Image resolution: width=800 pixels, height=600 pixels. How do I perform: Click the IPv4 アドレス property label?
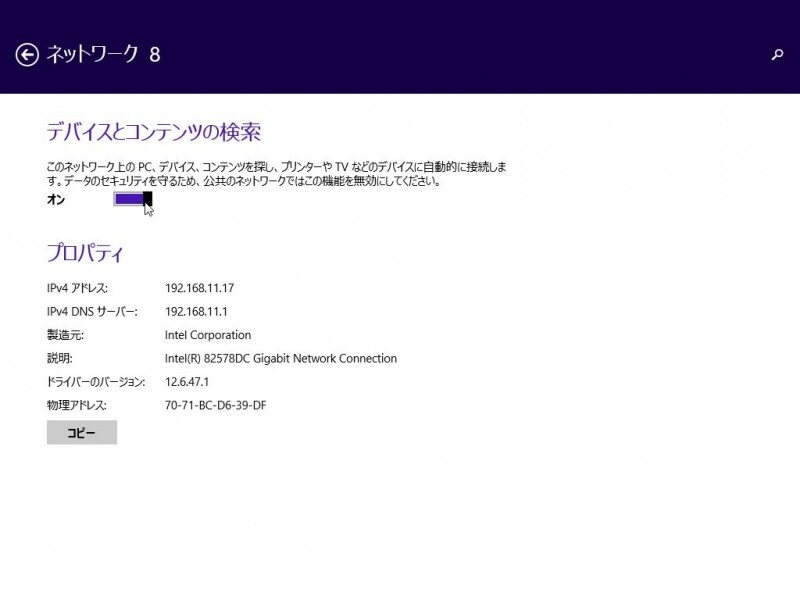82,288
